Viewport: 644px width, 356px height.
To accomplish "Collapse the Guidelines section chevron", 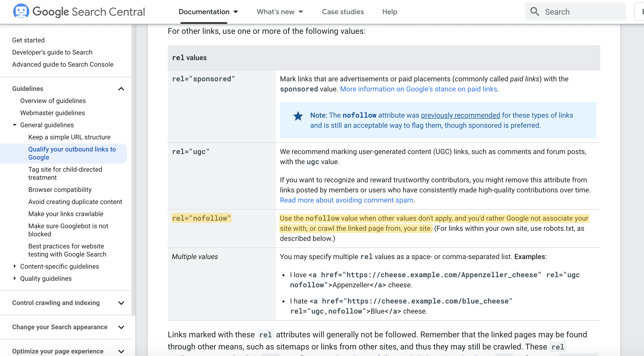I will pyautogui.click(x=121, y=89).
